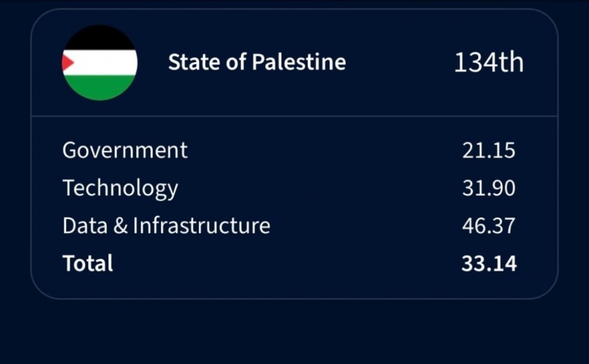Click the red triangle on the flag
This screenshot has width=589, height=364.
(68, 63)
